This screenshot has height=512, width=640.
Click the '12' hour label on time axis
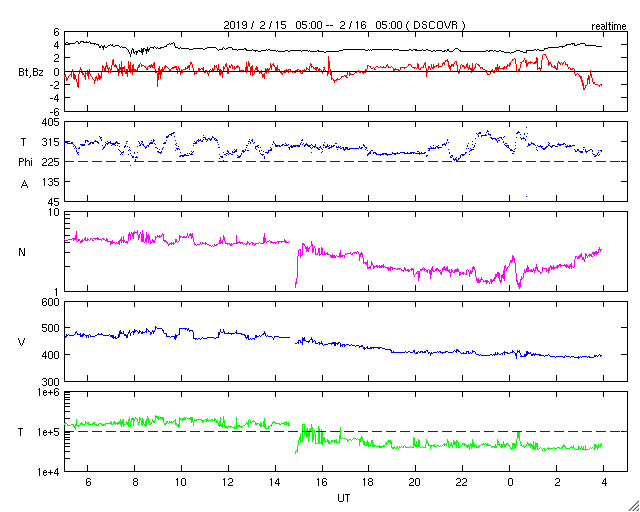[x=228, y=482]
